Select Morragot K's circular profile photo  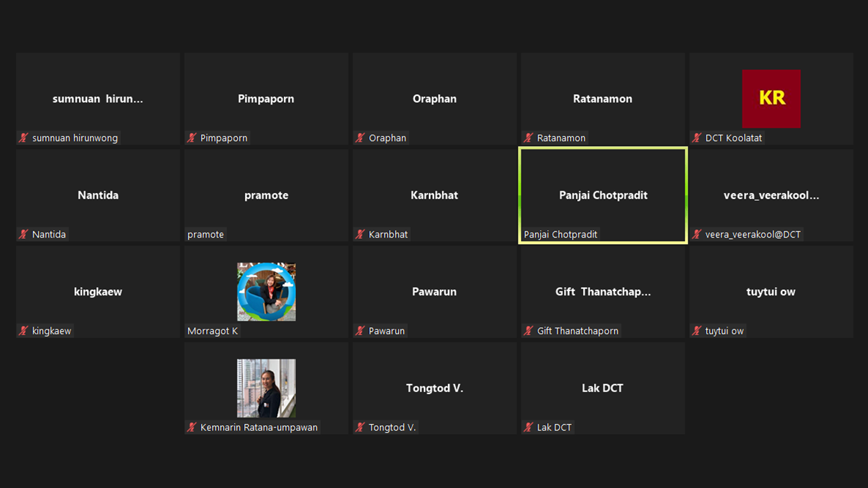point(266,292)
